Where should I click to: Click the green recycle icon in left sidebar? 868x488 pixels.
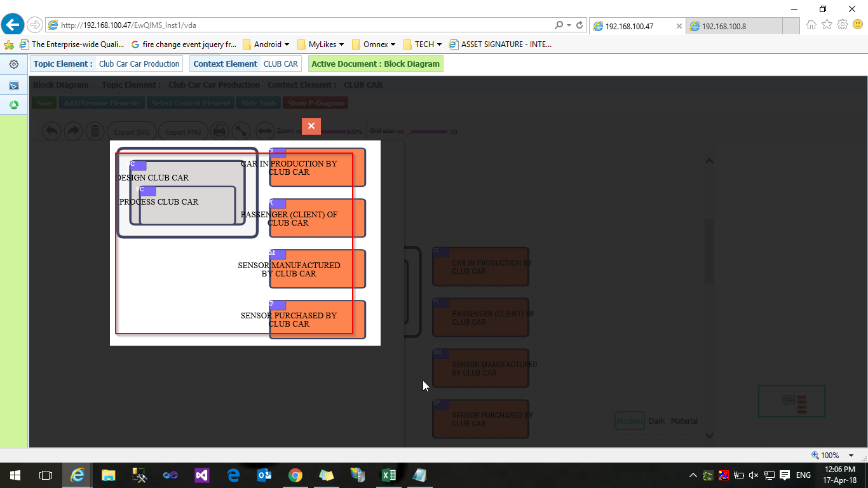tap(14, 105)
